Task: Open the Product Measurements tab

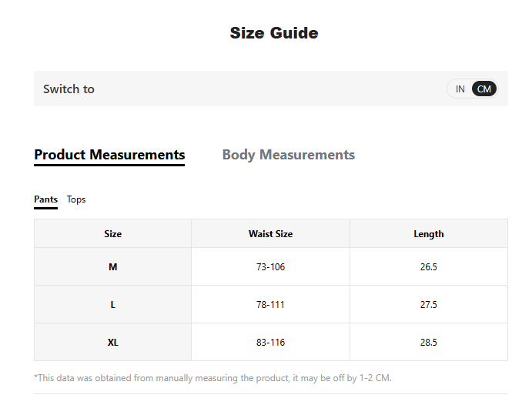Action: (x=109, y=155)
